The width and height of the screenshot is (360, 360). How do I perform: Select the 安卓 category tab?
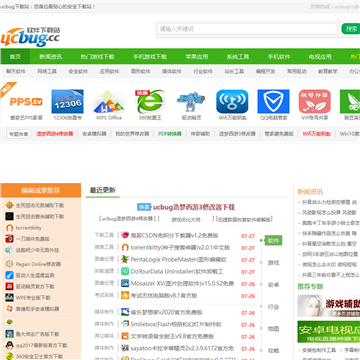tap(273, 285)
